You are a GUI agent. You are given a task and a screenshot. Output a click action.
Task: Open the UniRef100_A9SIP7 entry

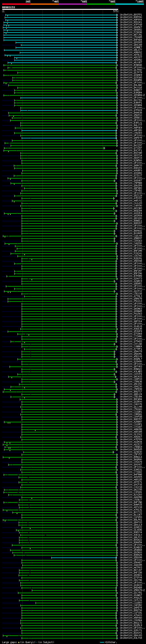point(131,58)
